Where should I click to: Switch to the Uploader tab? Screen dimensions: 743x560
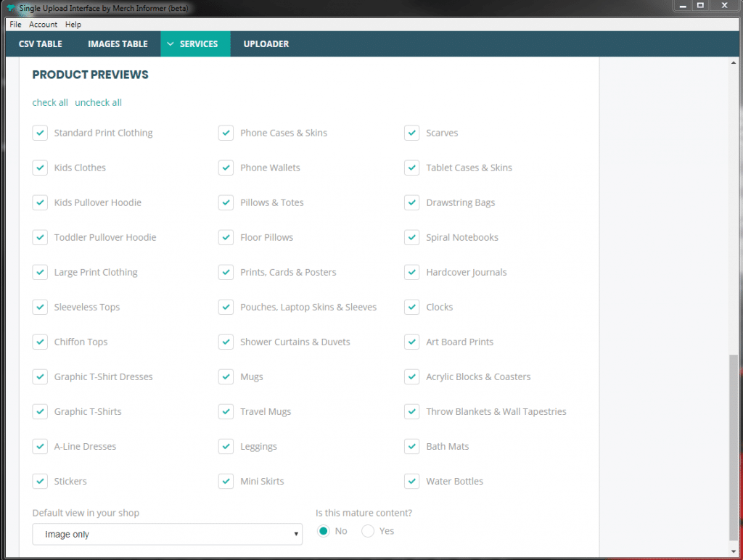coord(266,44)
